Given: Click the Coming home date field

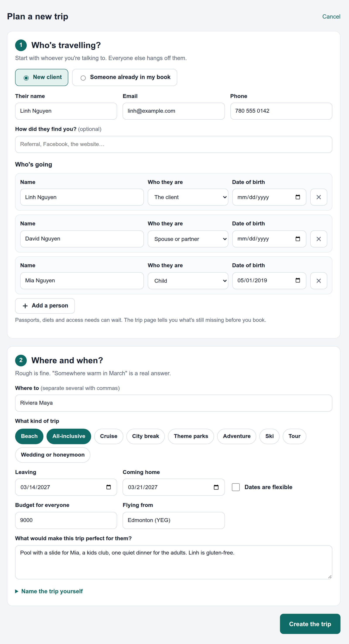Looking at the screenshot, I should 173,487.
